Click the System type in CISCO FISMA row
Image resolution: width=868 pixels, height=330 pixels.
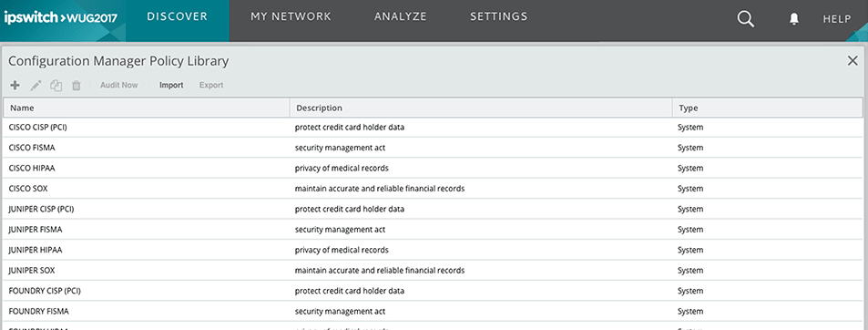click(x=690, y=148)
